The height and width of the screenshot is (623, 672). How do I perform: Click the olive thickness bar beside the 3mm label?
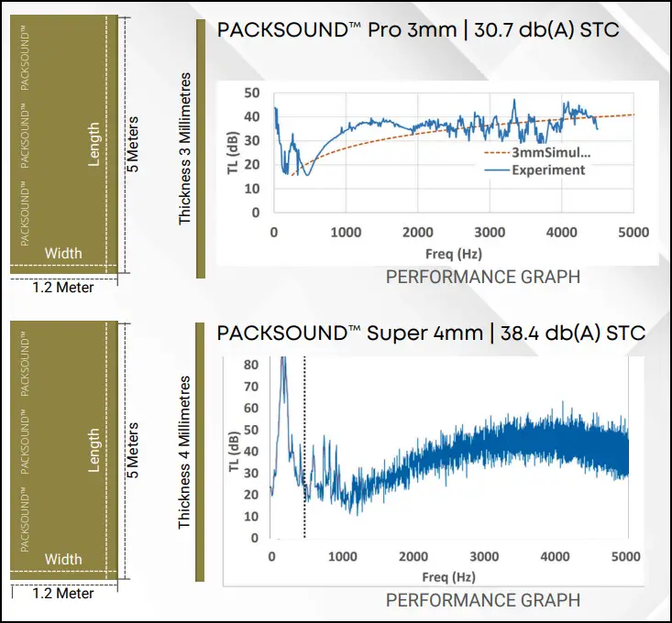coord(200,148)
